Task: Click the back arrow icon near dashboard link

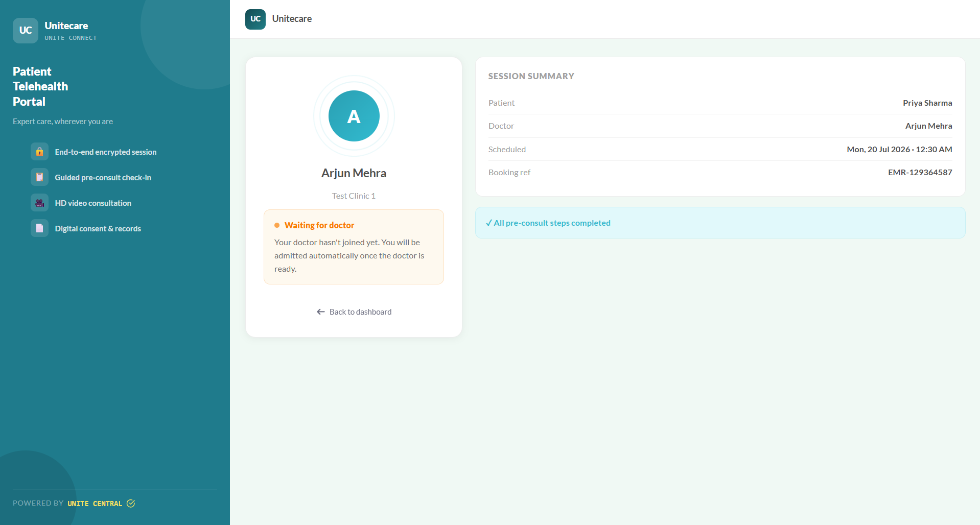Action: 321,312
